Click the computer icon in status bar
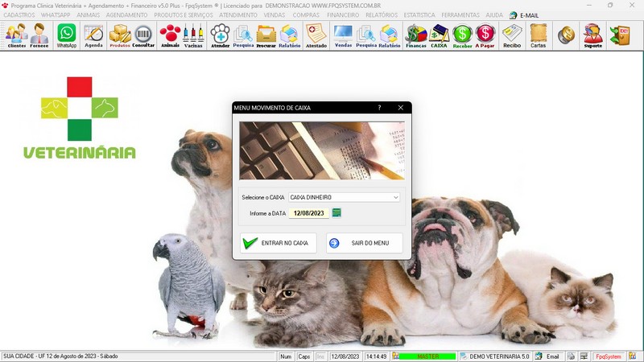 pyautogui.click(x=584, y=356)
